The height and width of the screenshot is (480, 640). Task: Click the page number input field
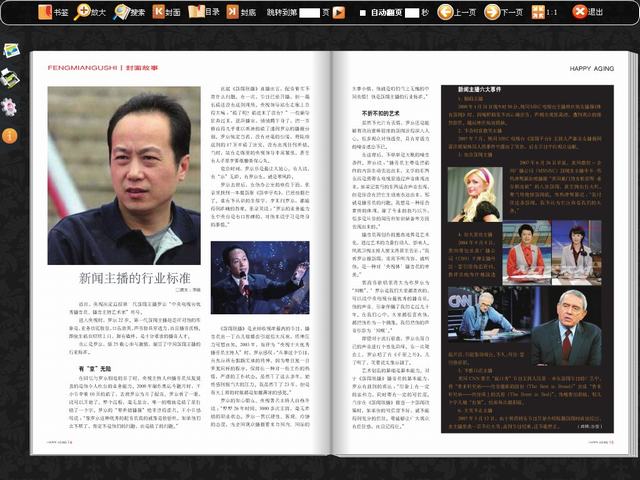click(309, 13)
